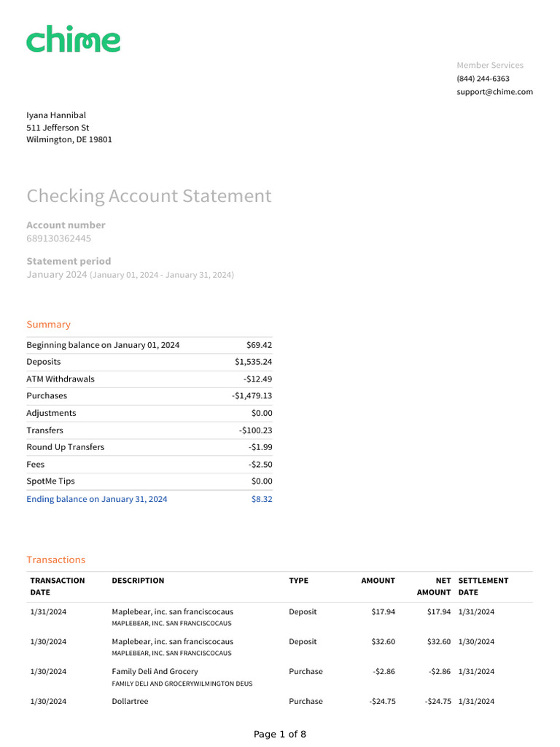The height and width of the screenshot is (747, 560).
Task: Click the Dollartree transaction description
Action: [130, 702]
